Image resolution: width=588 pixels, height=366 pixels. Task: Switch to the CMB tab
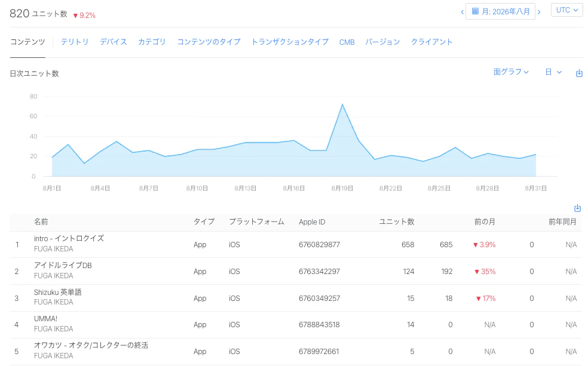click(347, 42)
